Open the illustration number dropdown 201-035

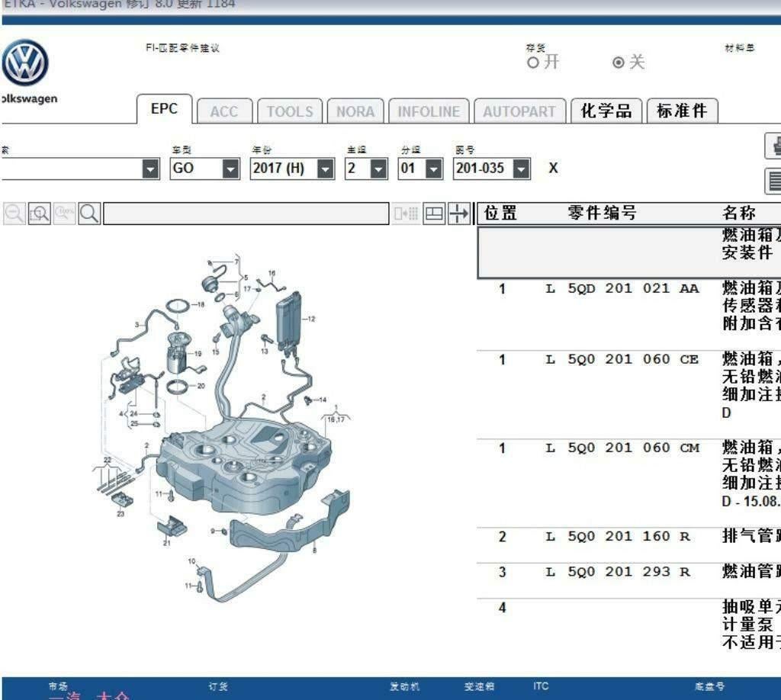click(521, 169)
